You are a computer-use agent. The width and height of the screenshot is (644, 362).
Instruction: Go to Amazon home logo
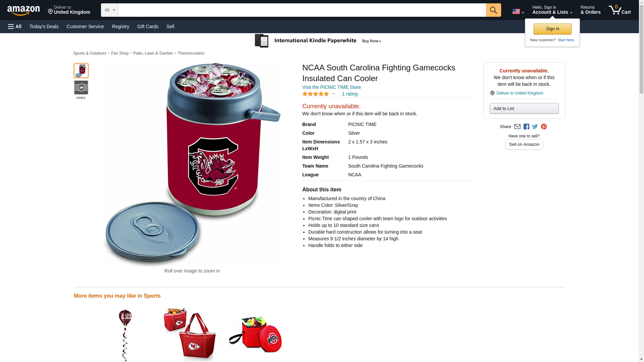[23, 10]
